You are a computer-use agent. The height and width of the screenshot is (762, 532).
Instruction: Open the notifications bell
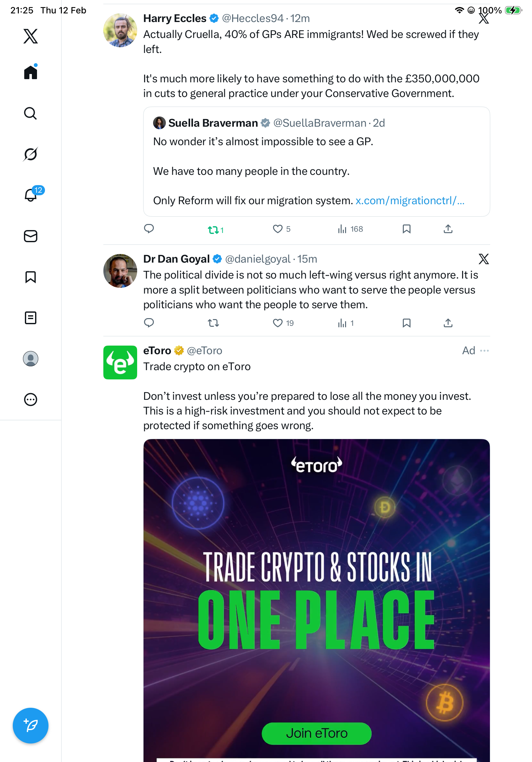click(x=31, y=195)
